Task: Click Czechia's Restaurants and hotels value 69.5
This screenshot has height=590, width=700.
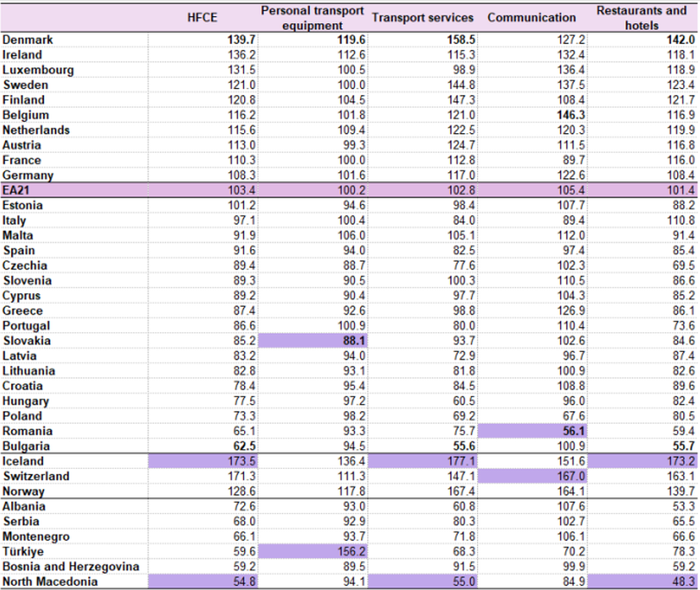Action: 684,265
